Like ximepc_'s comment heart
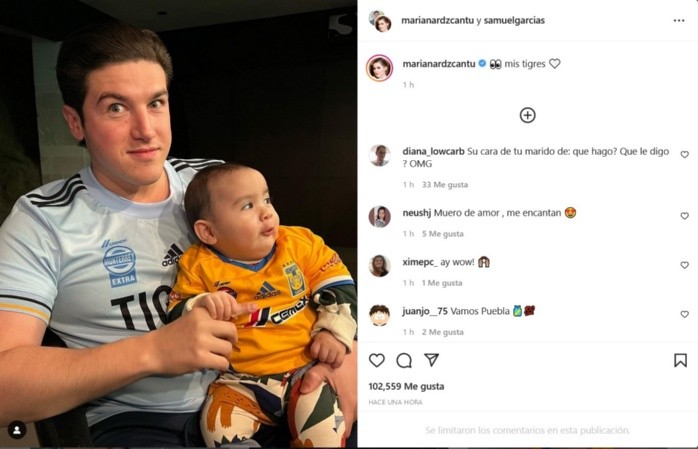Screen dimensions: 698x449 click(685, 265)
